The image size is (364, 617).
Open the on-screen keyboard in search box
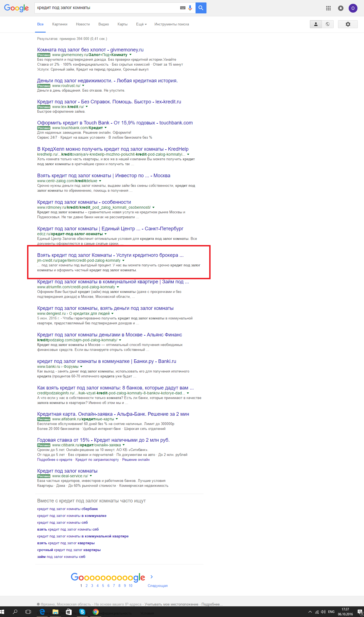click(183, 8)
